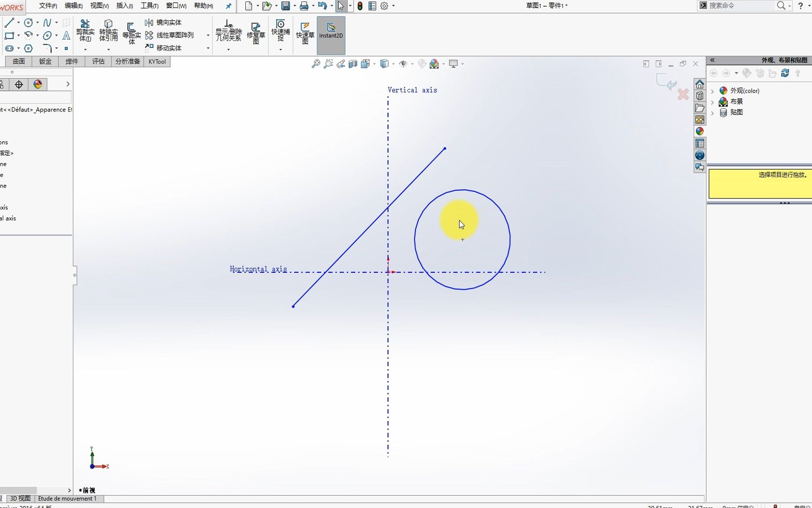
Task: Click Trim Entities (剪裁实体) tool
Action: (85, 31)
